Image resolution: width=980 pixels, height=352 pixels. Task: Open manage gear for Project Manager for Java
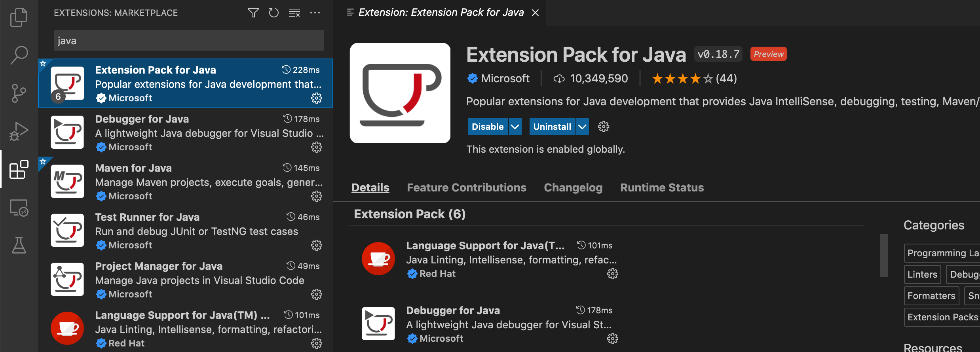click(317, 294)
